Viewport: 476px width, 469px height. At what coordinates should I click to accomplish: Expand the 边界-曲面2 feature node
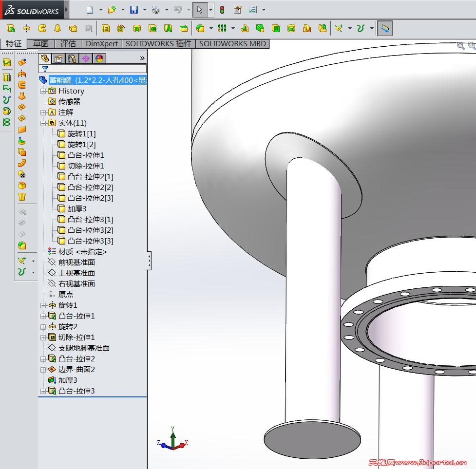click(x=43, y=370)
